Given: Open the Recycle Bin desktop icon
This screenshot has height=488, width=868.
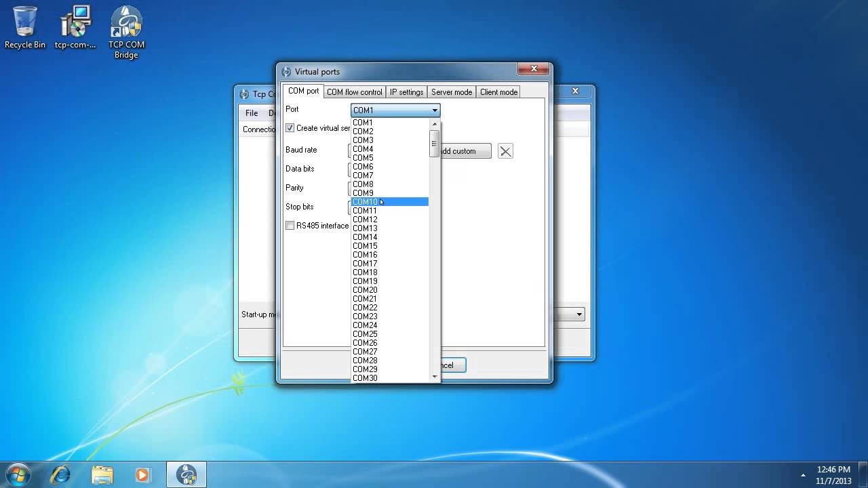Looking at the screenshot, I should (25, 27).
